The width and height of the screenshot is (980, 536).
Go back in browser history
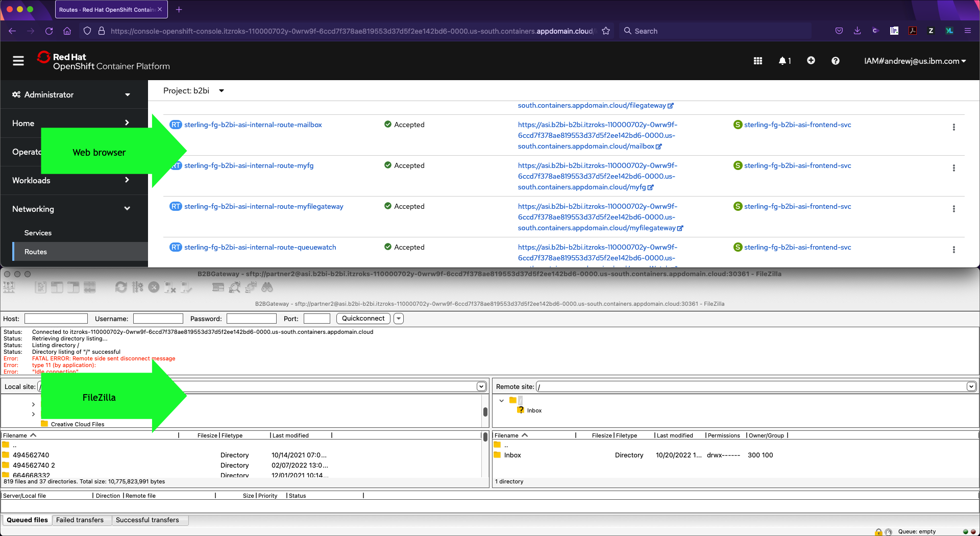click(12, 31)
